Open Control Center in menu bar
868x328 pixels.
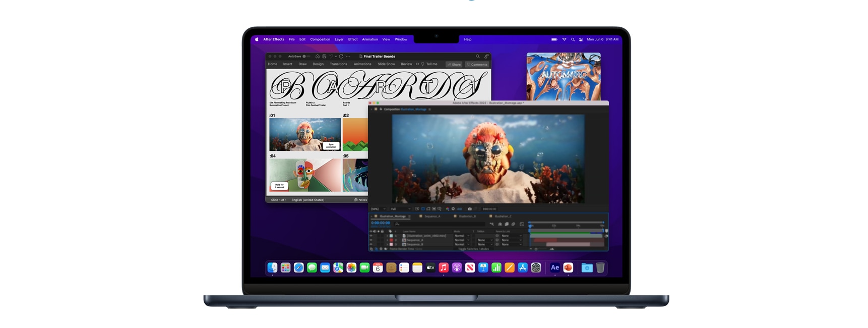pos(581,39)
